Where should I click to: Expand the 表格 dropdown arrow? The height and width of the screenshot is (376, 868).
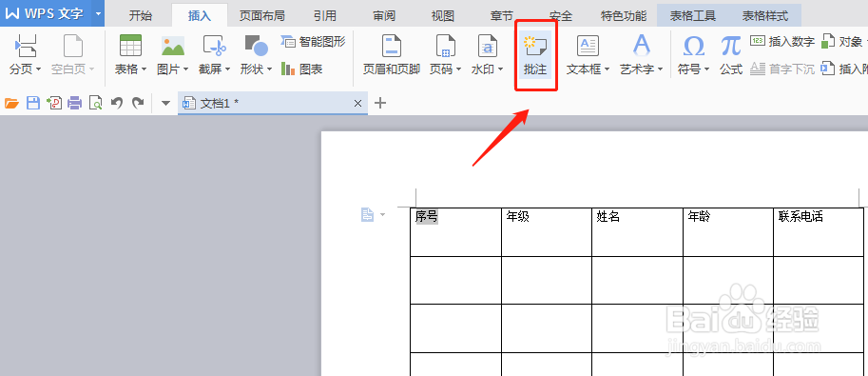point(144,69)
